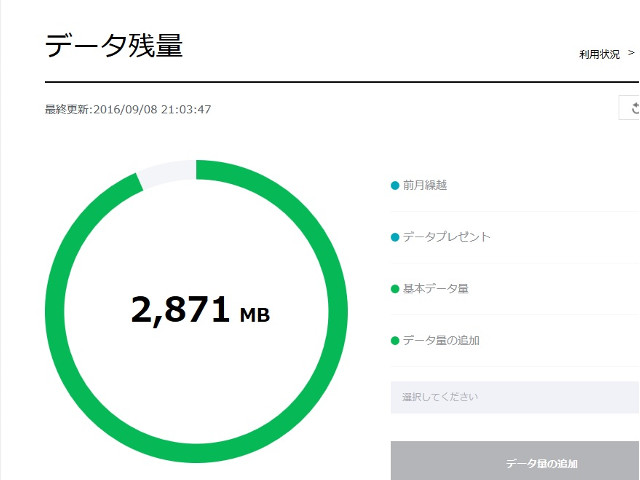The image size is (640, 480).
Task: Click the refresh icon beside last updated time
Action: [632, 108]
